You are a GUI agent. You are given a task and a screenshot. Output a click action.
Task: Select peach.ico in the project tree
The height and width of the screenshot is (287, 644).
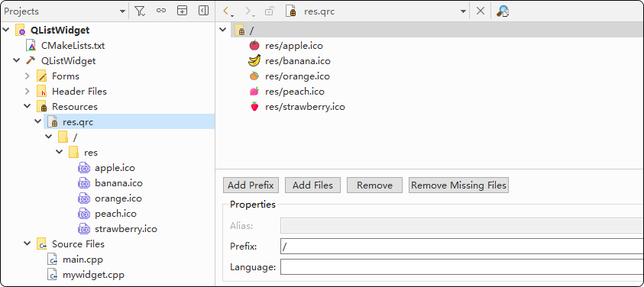point(115,214)
